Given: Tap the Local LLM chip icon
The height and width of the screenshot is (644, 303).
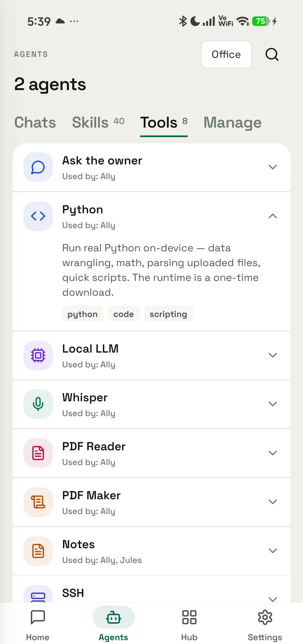Looking at the screenshot, I should tap(38, 355).
